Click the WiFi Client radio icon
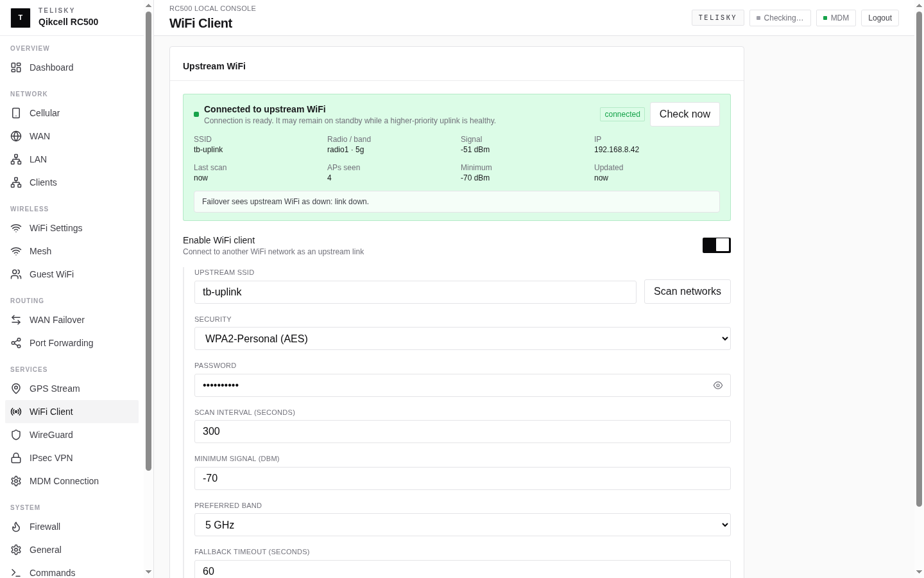The image size is (924, 578). (x=16, y=412)
